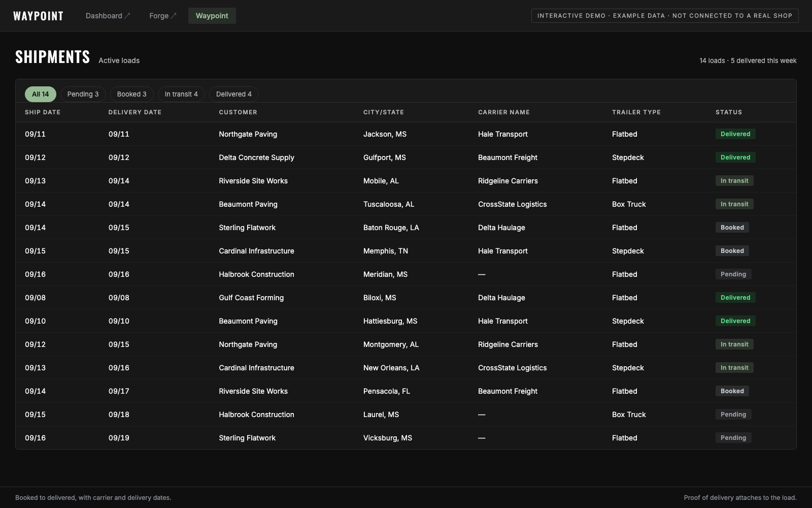
Task: Sort by CITY/STATE column header
Action: [384, 112]
